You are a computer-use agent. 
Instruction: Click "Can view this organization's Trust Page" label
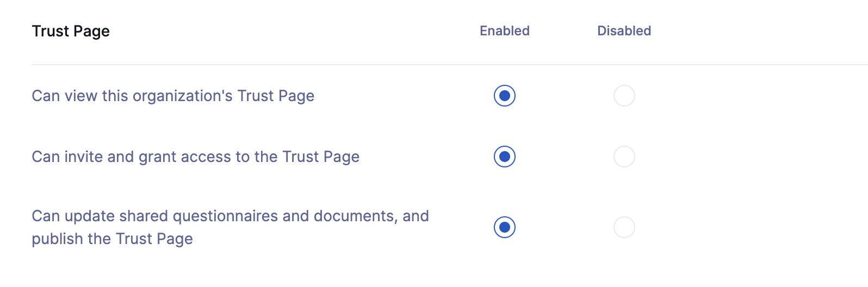(x=173, y=96)
